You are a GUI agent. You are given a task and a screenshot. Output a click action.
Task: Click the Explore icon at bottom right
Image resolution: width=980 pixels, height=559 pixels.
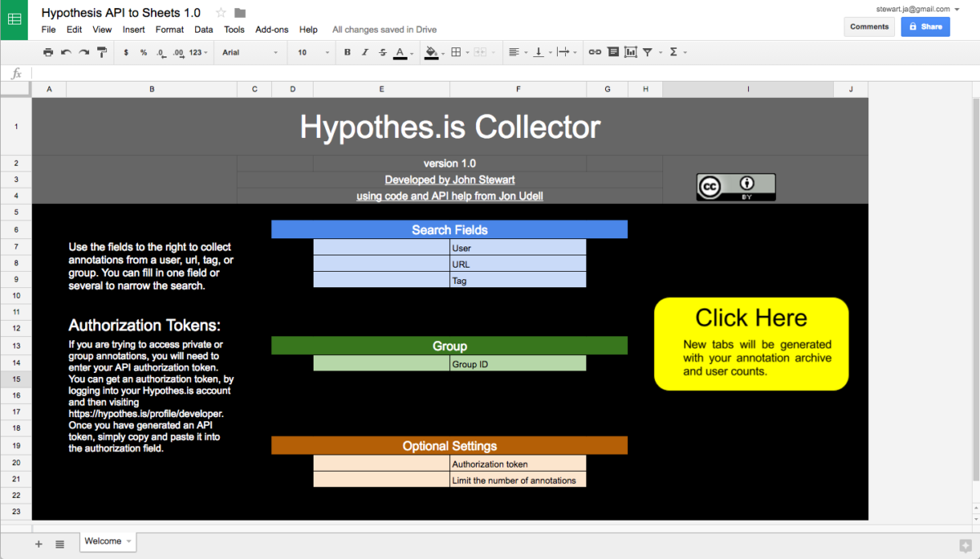964,544
